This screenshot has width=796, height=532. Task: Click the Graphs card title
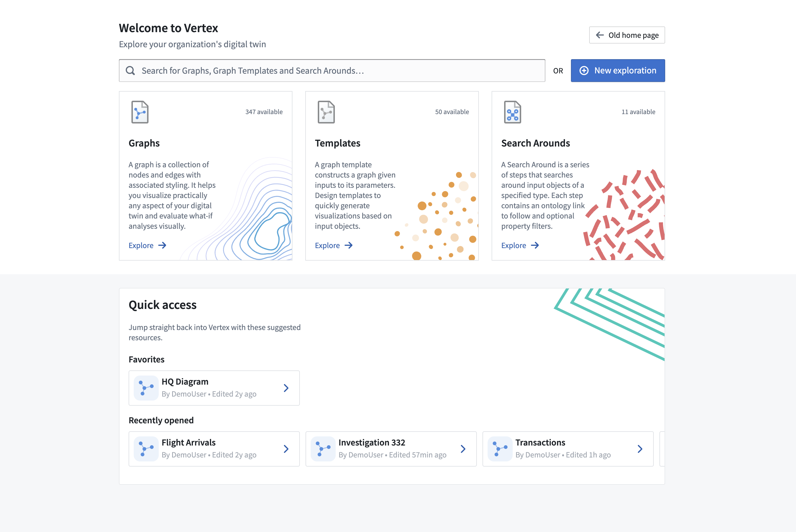(x=144, y=143)
